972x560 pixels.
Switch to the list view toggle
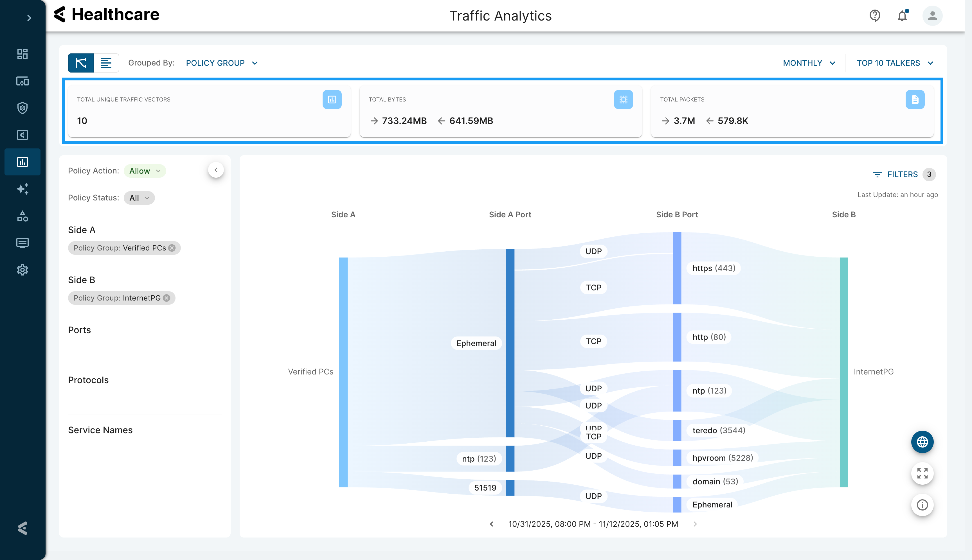[106, 63]
